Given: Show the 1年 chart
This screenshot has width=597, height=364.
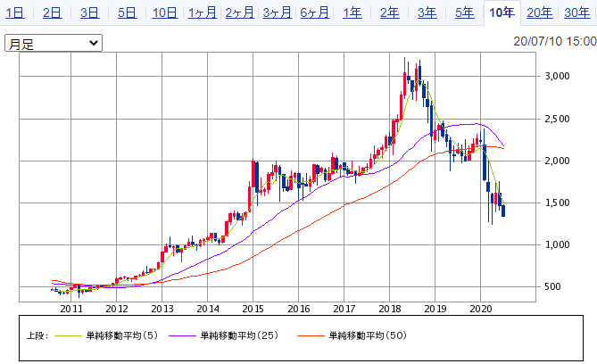Looking at the screenshot, I should coord(352,13).
